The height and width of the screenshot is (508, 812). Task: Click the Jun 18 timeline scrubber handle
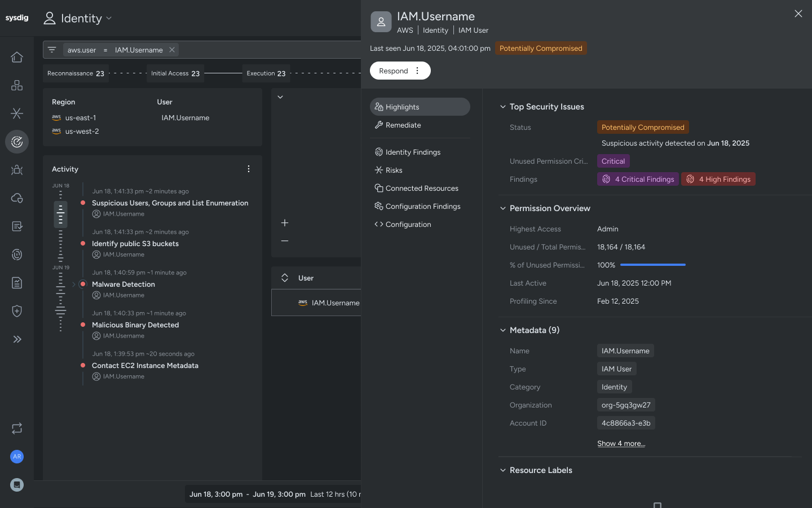click(60, 214)
